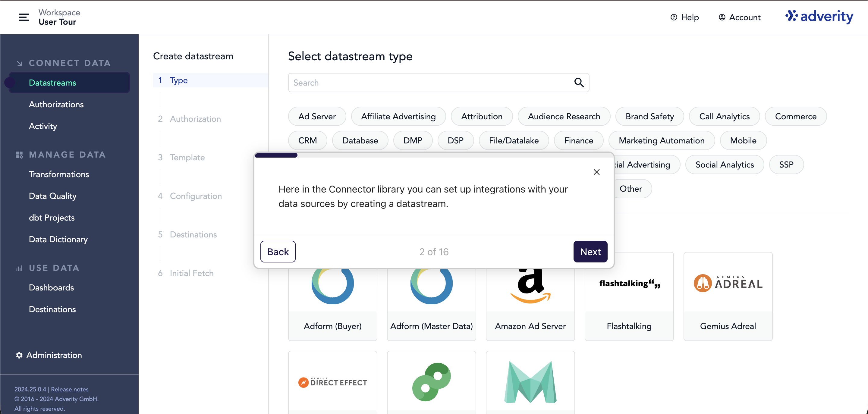Click the Use Data chart icon
Screen dimensions: 868x414
coord(20,268)
